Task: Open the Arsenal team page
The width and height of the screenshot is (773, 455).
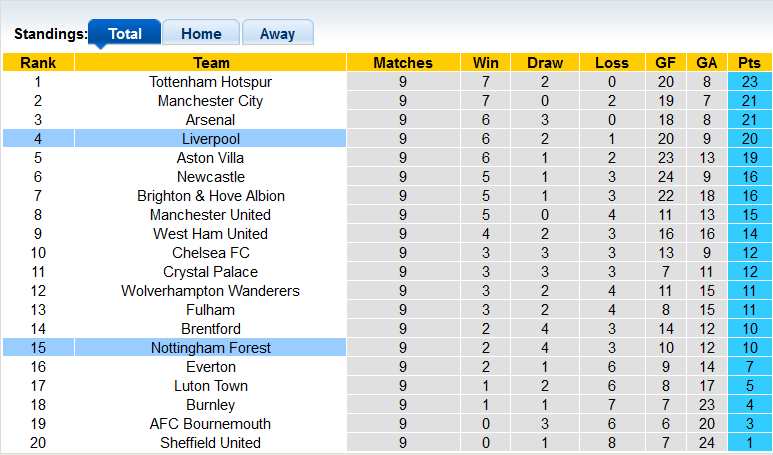Action: tap(210, 120)
